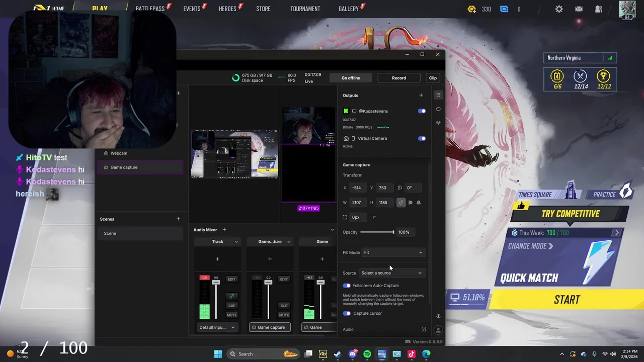Click the Track channel volume fader
The width and height of the screenshot is (644, 362).
click(216, 283)
